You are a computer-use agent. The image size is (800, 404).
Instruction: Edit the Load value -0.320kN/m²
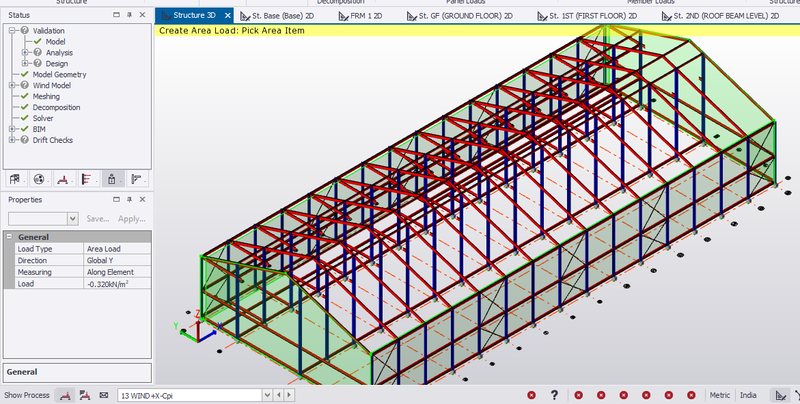pos(117,284)
